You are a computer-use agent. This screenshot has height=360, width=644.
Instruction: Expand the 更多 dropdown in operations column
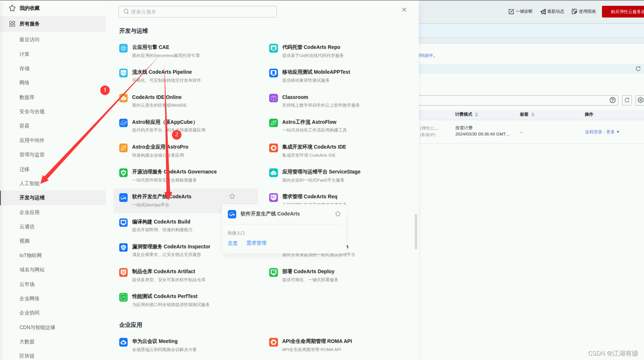point(613,132)
